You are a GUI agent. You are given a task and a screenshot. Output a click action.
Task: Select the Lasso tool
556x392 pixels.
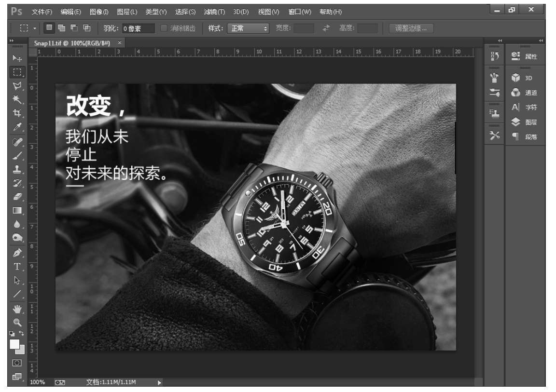tap(17, 86)
